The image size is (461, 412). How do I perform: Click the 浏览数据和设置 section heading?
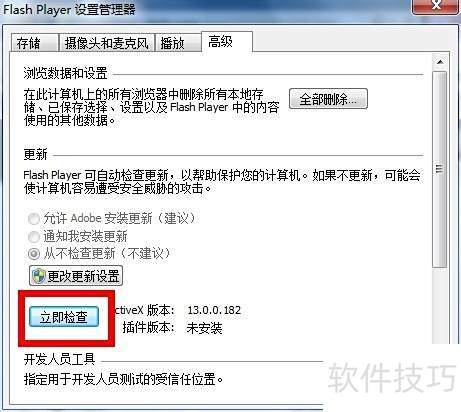point(65,73)
